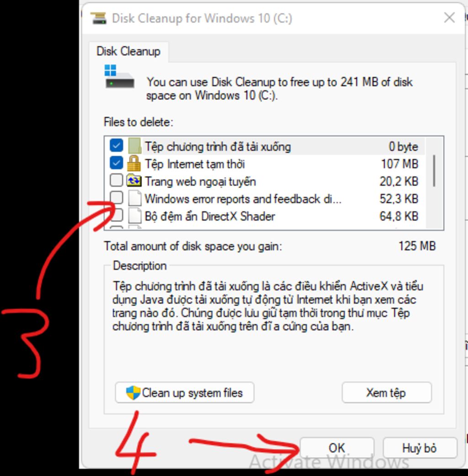Select the row Tệp Internet tạm thời

pos(264,164)
